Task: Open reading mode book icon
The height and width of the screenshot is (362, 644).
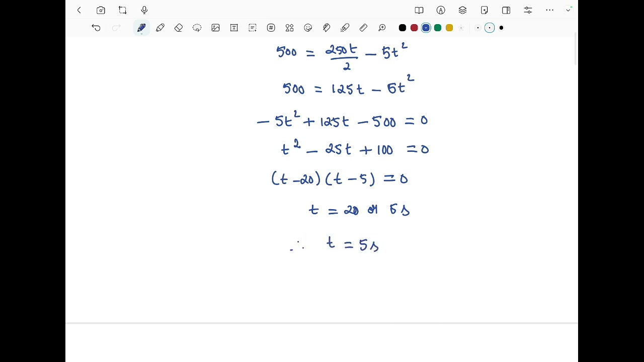Action: (x=419, y=10)
